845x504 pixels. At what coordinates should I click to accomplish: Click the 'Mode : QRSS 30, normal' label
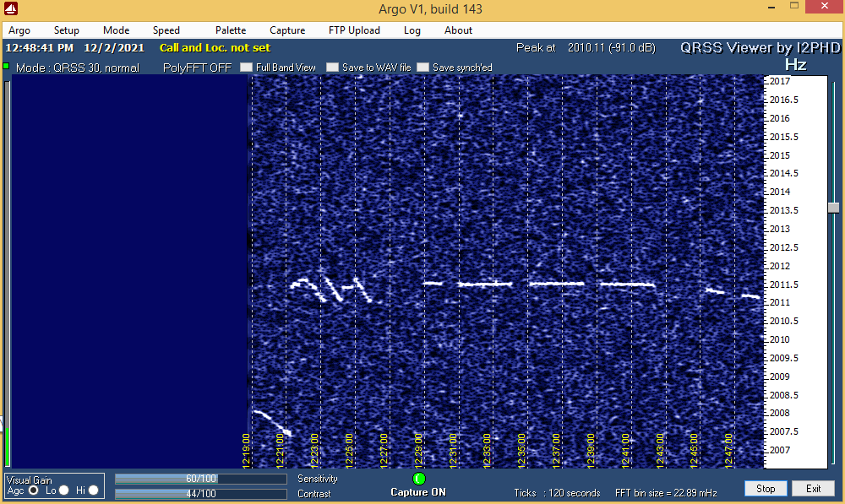[78, 68]
